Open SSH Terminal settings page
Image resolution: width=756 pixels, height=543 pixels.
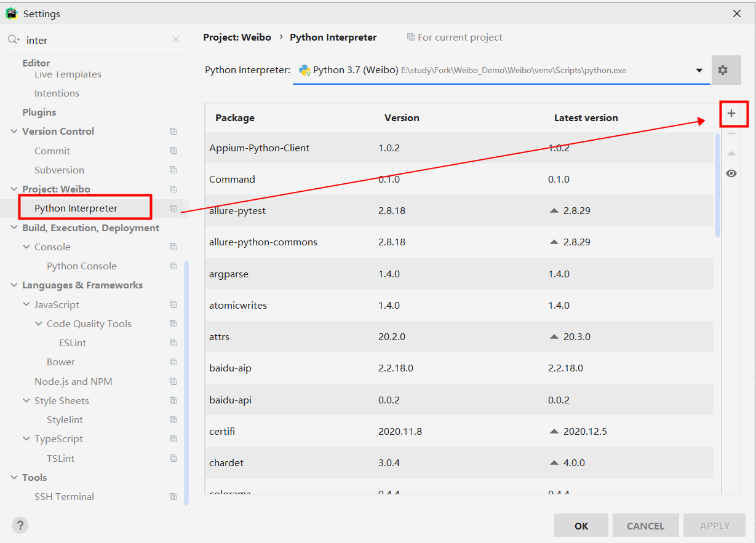(64, 497)
